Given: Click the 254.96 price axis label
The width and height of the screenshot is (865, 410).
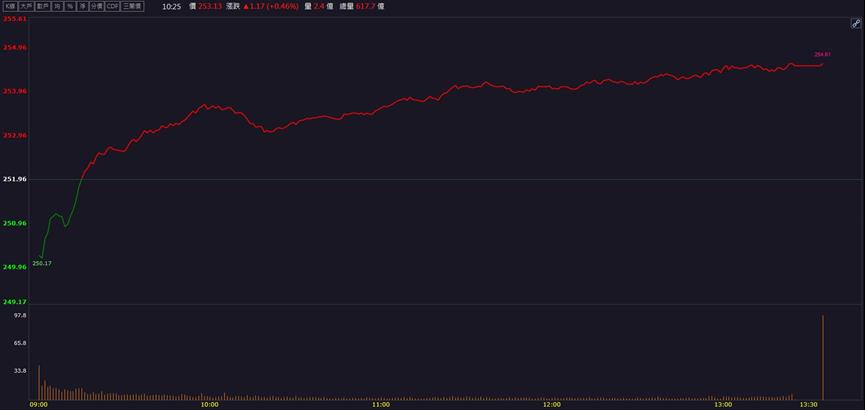Looking at the screenshot, I should tap(15, 47).
